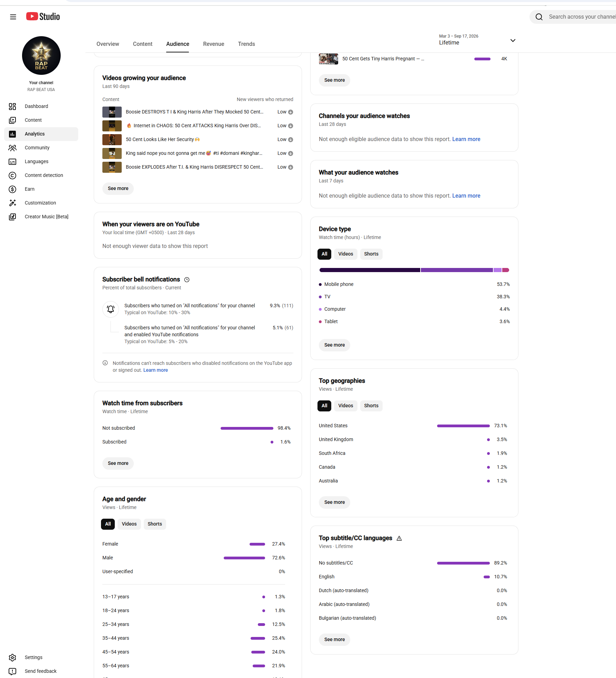The height and width of the screenshot is (678, 616).
Task: See more in Top subtitle/CC languages card
Action: point(334,640)
